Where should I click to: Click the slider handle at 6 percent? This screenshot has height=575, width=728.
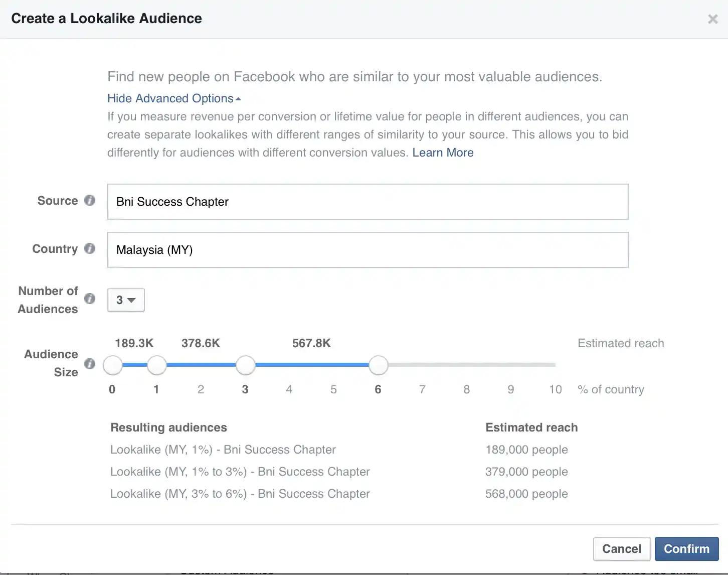point(378,365)
